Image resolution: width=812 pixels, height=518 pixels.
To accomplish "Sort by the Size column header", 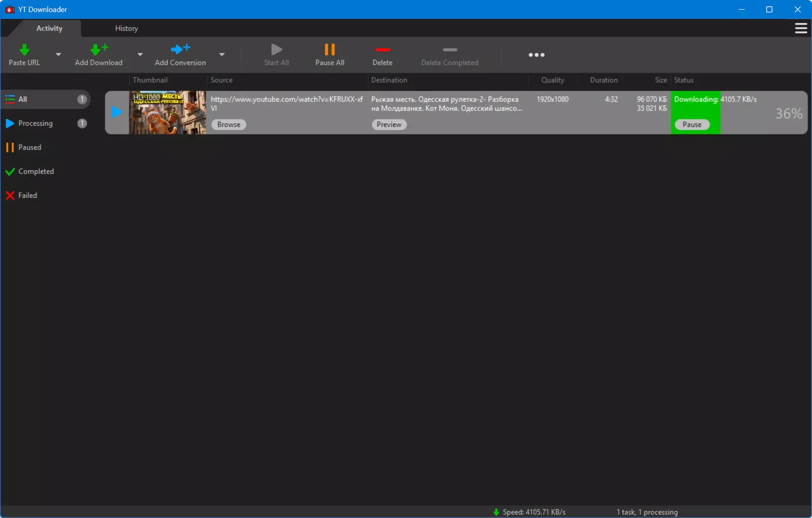I will click(661, 80).
